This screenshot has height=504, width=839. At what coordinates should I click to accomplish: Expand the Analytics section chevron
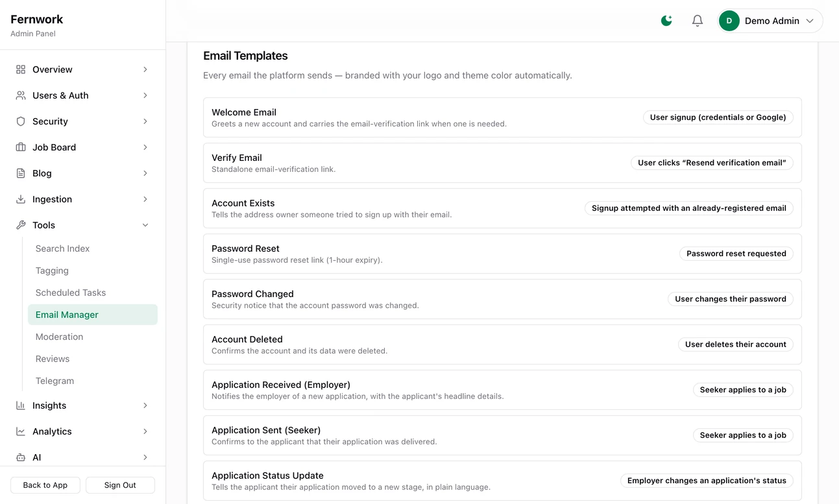tap(145, 431)
